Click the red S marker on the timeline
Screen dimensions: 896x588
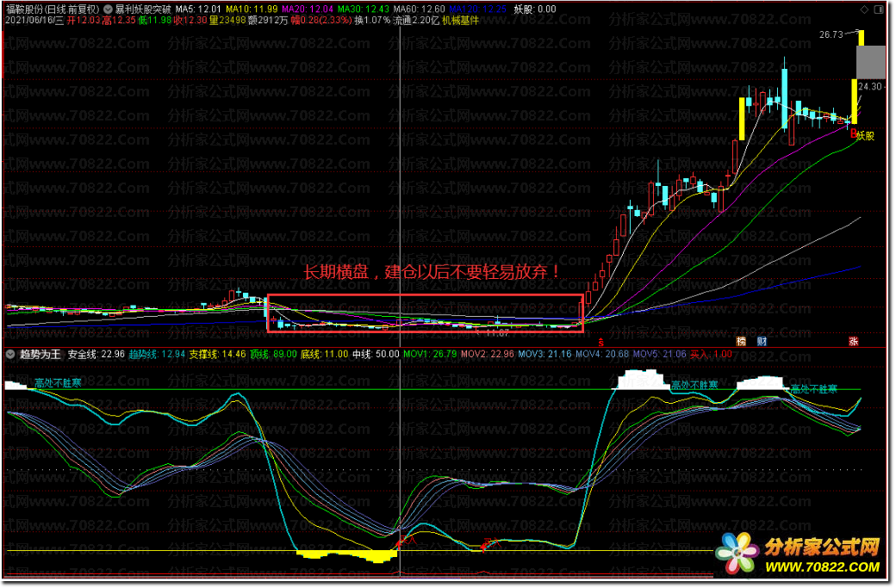click(x=600, y=343)
